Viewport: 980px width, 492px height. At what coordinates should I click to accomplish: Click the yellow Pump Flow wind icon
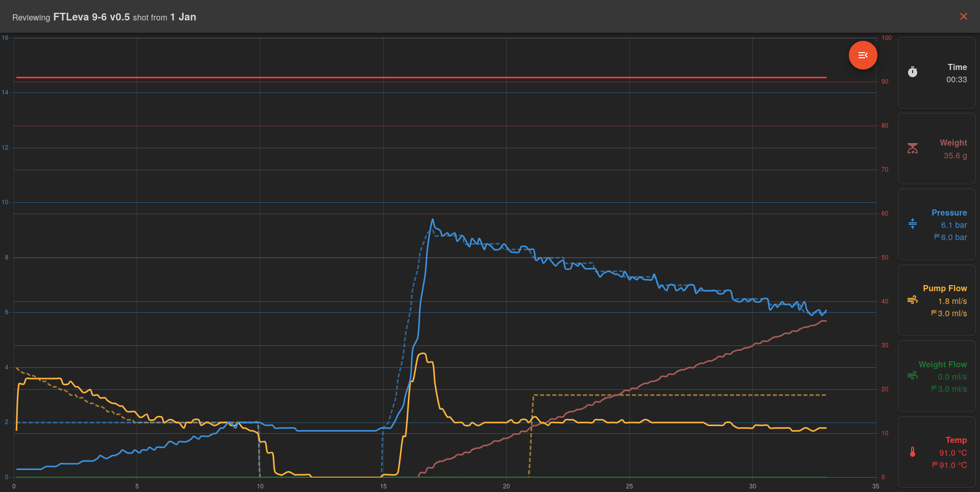tap(913, 300)
